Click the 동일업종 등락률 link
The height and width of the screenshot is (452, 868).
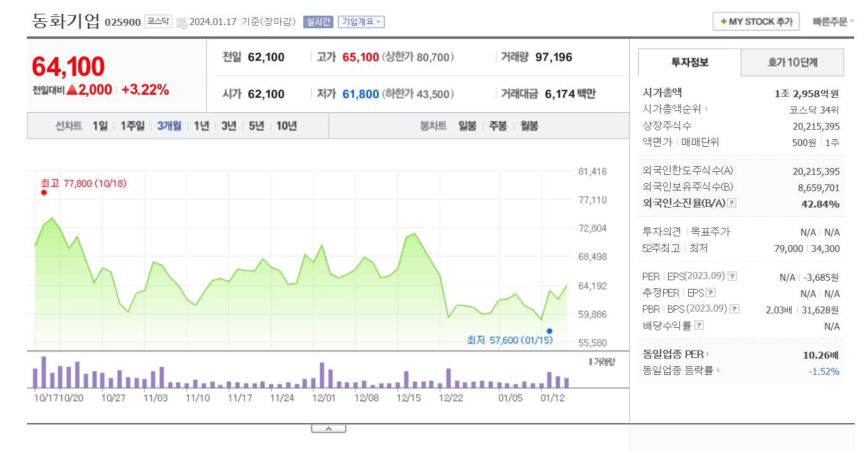click(x=678, y=371)
